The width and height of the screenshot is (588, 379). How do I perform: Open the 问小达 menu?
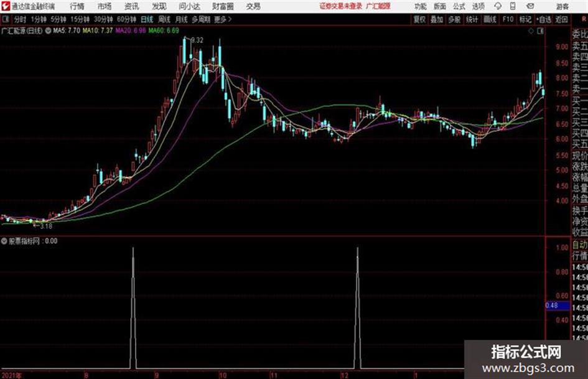coord(189,6)
